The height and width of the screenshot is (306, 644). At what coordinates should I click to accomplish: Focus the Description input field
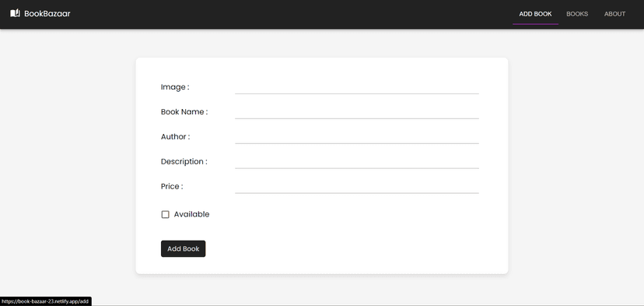tap(357, 162)
